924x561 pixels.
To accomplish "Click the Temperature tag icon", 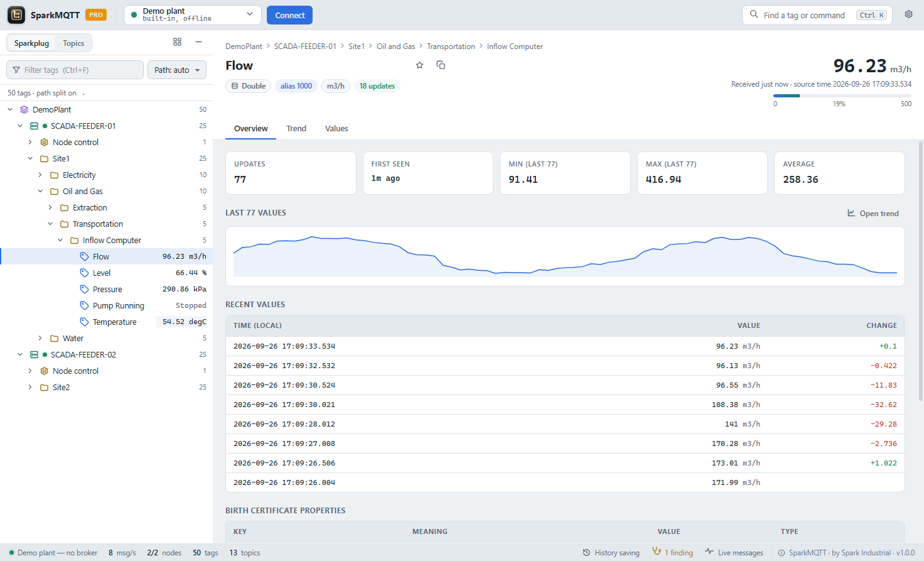I will click(x=84, y=322).
